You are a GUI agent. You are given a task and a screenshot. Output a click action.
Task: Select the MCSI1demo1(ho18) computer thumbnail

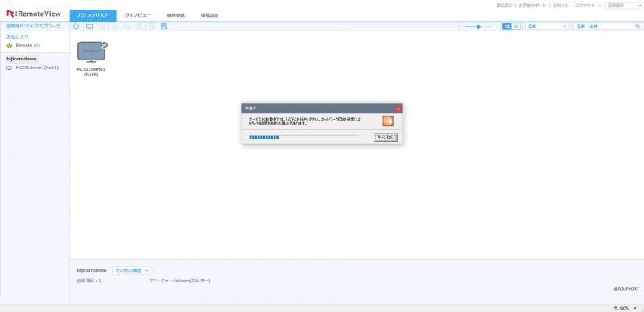point(91,52)
